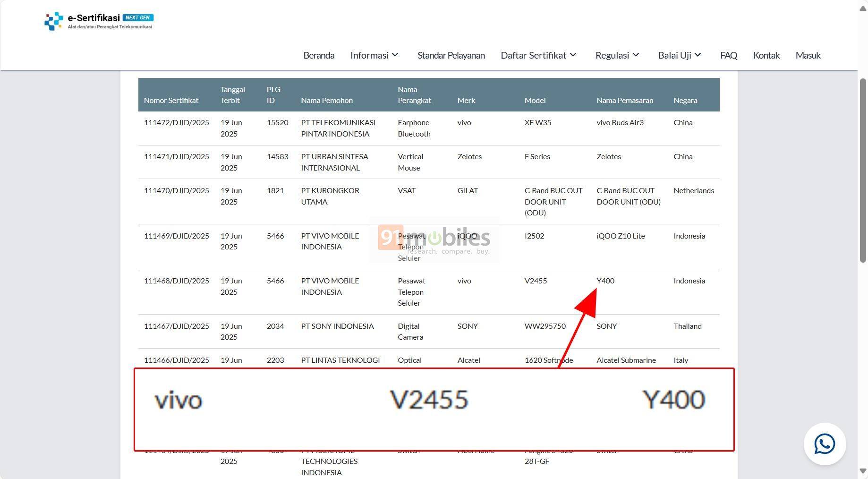Viewport: 868px width, 479px height.
Task: Click the e-Sertifikasi logo
Action: (x=99, y=21)
